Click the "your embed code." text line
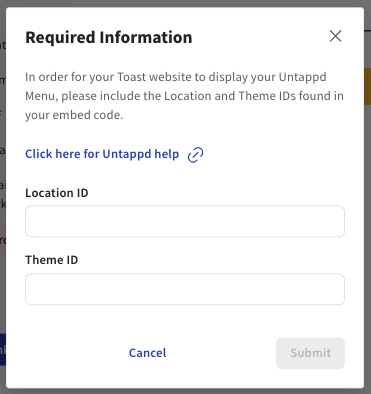Screen dimensions: 371x394 (x=74, y=115)
